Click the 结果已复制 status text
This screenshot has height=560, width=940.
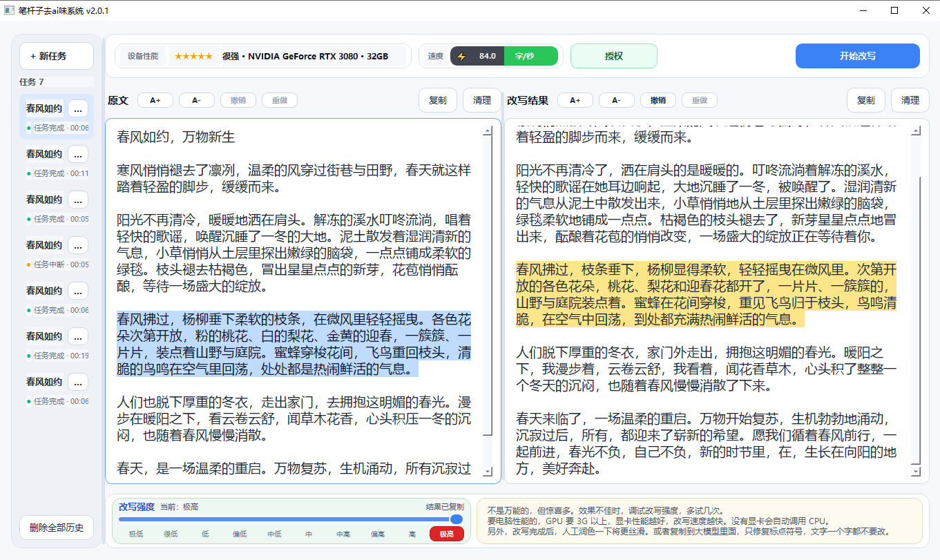pyautogui.click(x=445, y=507)
